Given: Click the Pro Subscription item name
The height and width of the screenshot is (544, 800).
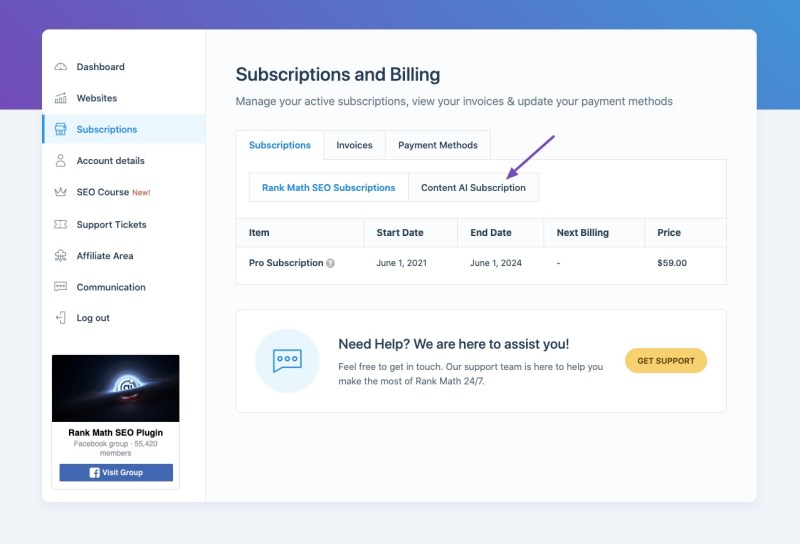Looking at the screenshot, I should point(286,263).
